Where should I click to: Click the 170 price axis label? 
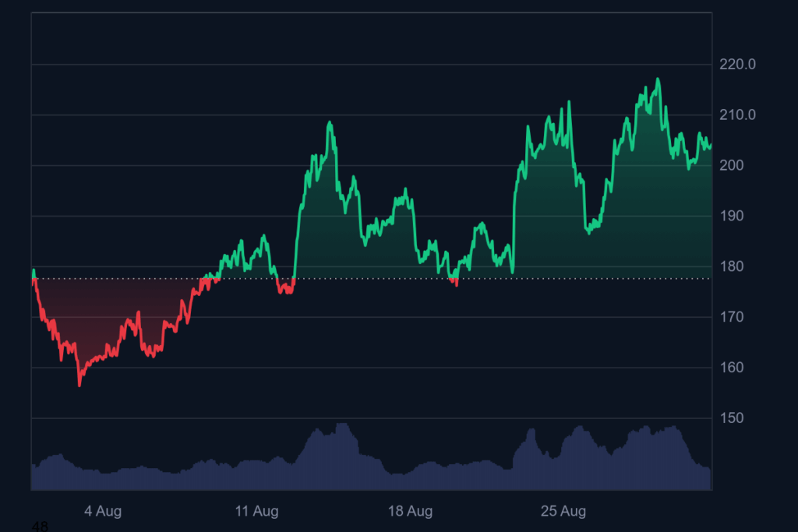(732, 317)
